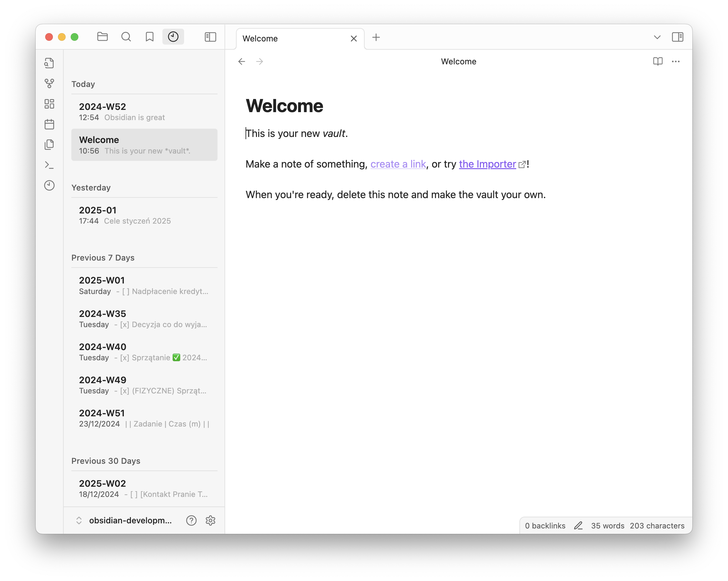Click the templates icon in ribbon
The width and height of the screenshot is (728, 581).
click(49, 145)
